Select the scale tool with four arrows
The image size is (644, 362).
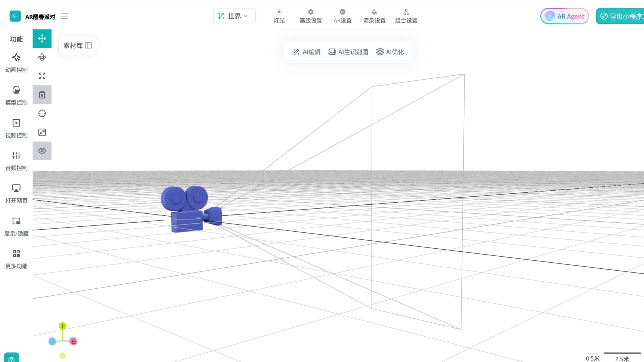tap(42, 76)
